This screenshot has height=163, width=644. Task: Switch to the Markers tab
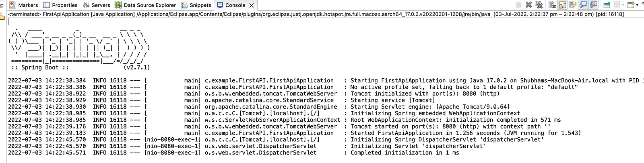(x=23, y=5)
